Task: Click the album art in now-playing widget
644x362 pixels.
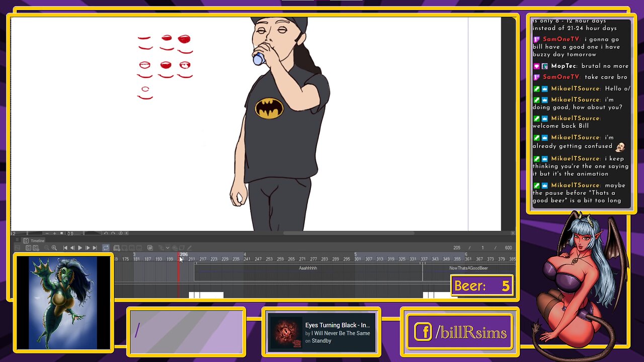Action: 285,333
